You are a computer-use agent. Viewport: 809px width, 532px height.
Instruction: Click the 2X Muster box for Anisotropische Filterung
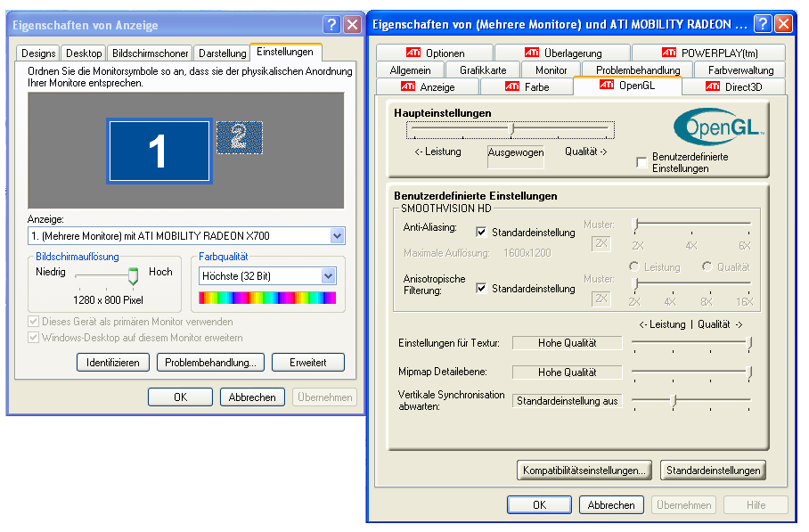click(x=601, y=298)
